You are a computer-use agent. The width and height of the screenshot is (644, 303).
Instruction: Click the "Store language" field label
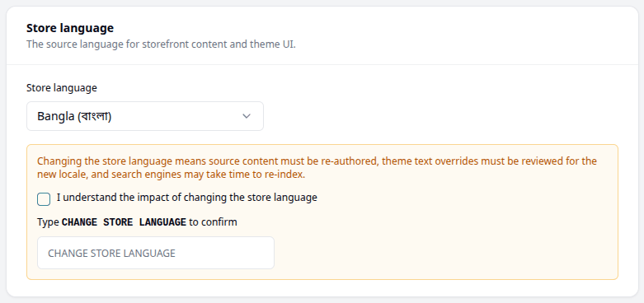(x=62, y=88)
